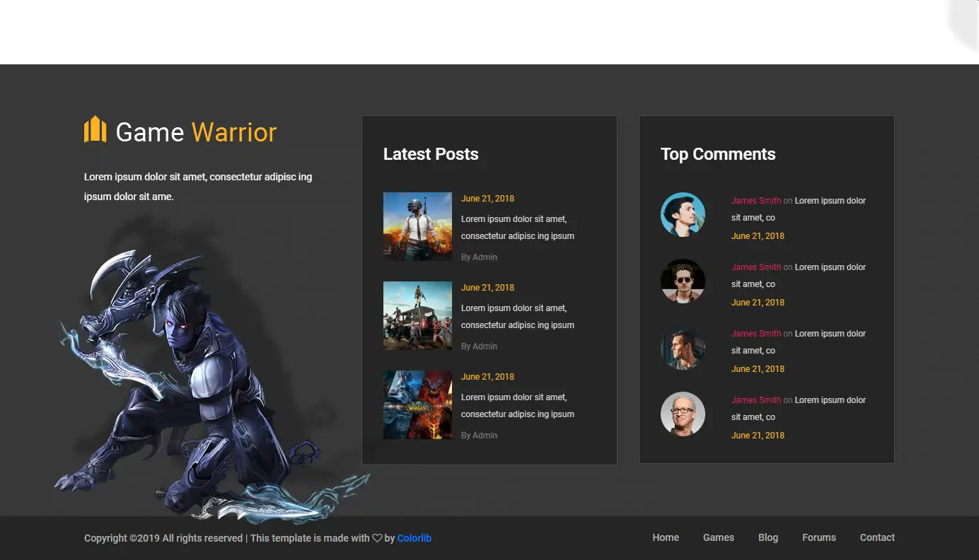Click the Latest Posts heading
The height and width of the screenshot is (560, 979).
click(x=431, y=154)
